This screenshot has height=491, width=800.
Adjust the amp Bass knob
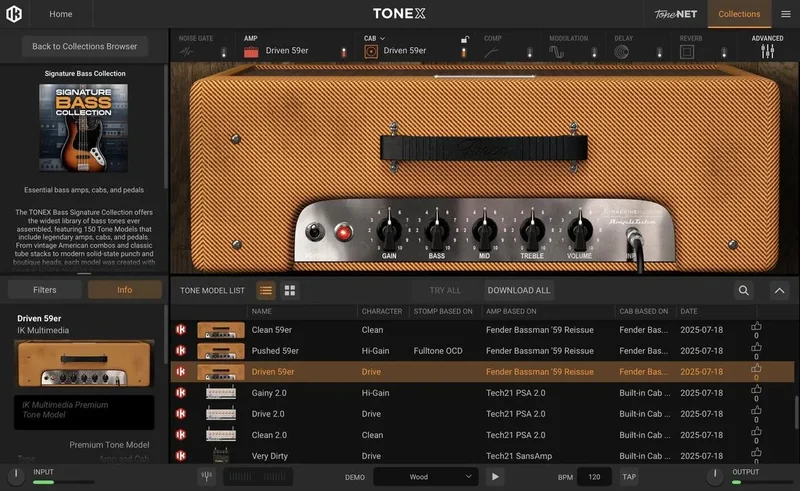tap(437, 231)
